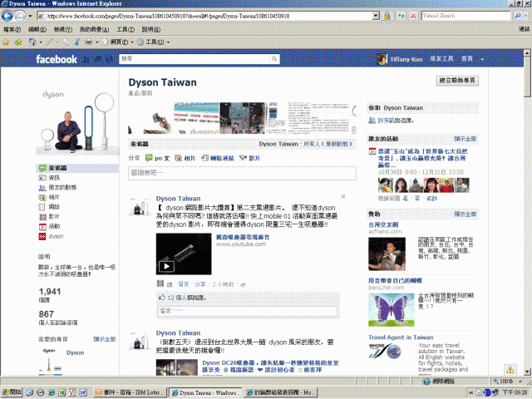The height and width of the screenshot is (399, 532).
Task: Click the butterfly ad thumbnail
Action: 392,310
